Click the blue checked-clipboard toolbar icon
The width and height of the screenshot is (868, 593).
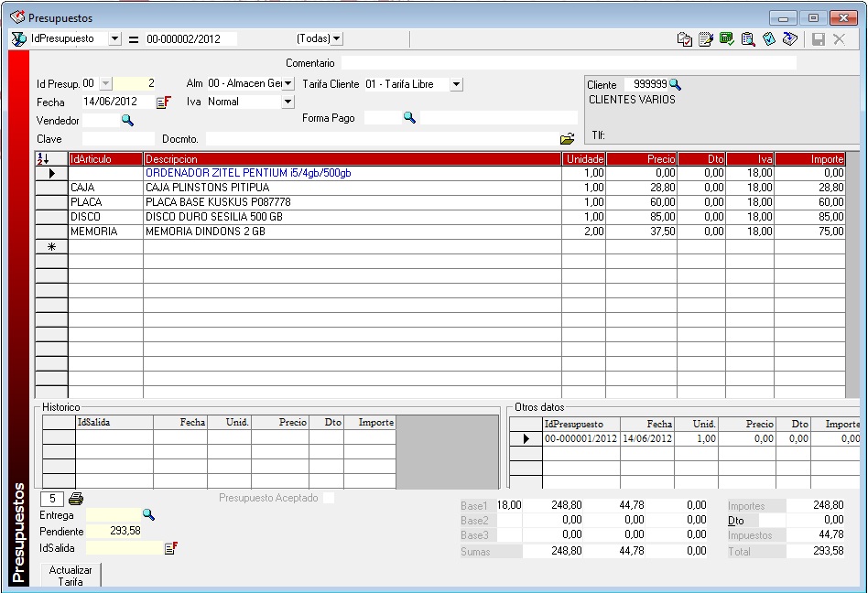coord(769,39)
